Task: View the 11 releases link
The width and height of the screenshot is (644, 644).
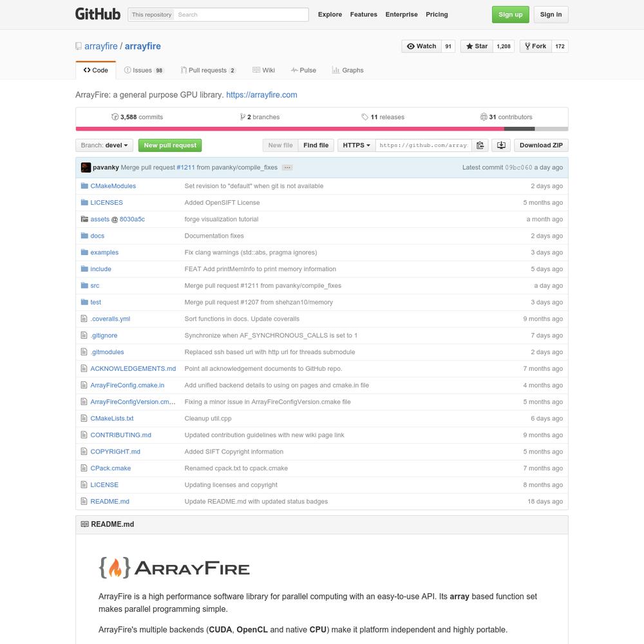Action: click(383, 117)
